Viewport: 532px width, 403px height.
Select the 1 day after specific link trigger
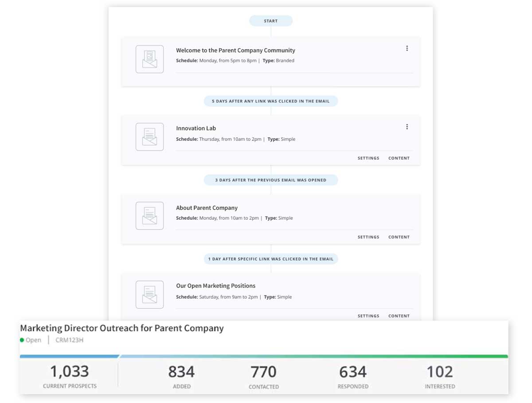coord(270,259)
